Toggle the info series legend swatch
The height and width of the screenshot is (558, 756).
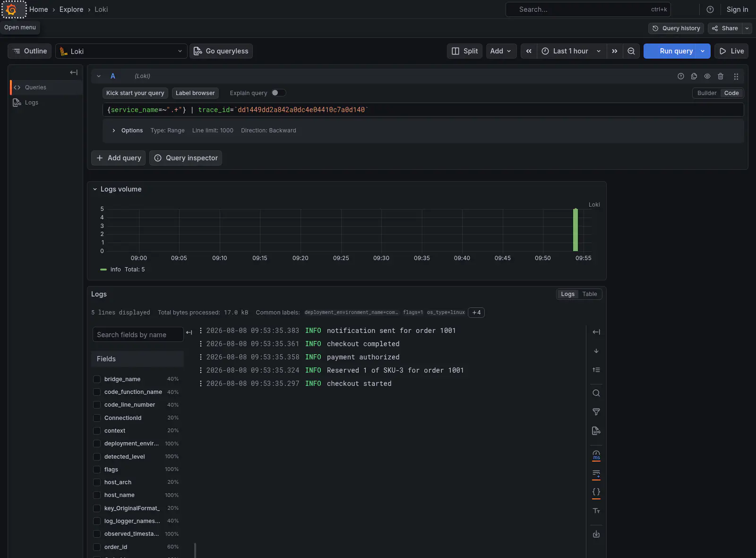(103, 270)
